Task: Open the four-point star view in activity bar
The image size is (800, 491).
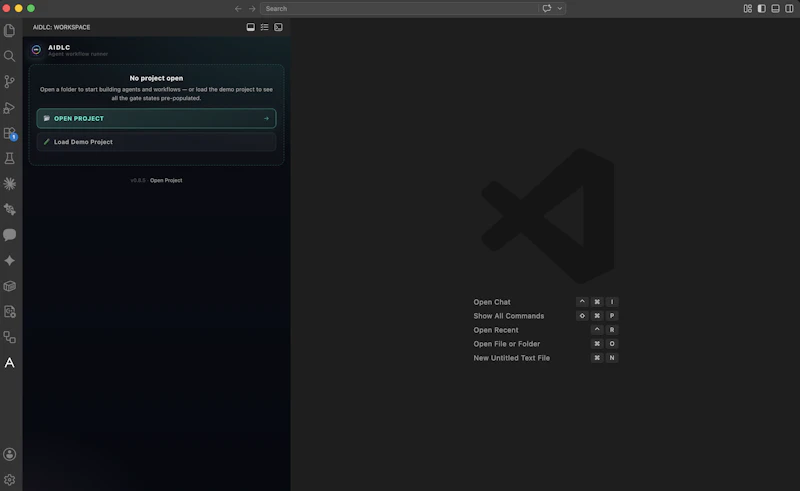Action: point(9,260)
